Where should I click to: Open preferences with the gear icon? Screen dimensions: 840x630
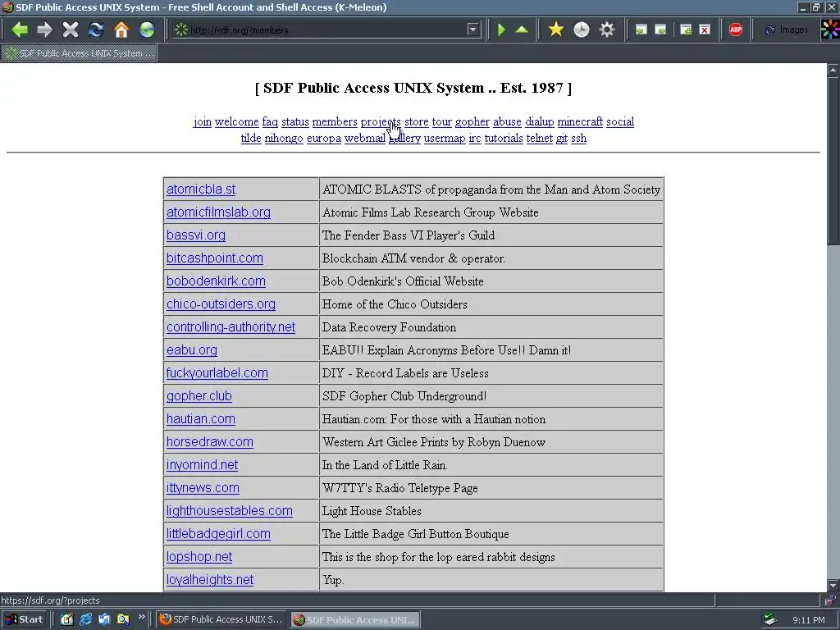607,30
